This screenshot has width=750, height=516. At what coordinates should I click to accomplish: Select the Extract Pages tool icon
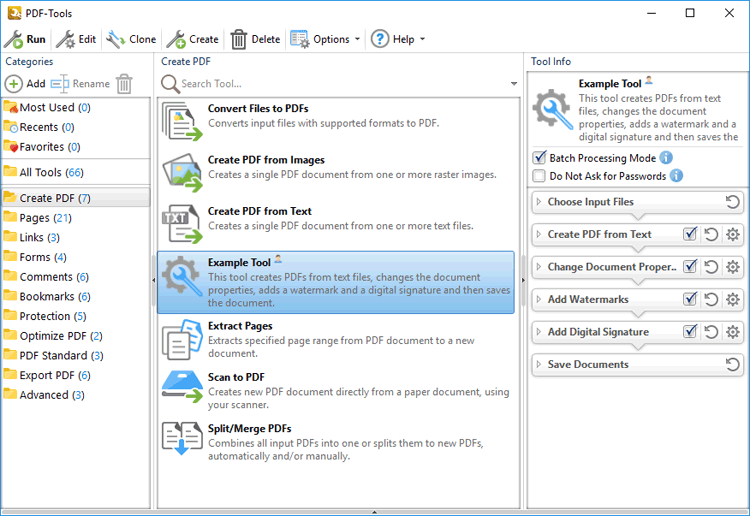(182, 339)
